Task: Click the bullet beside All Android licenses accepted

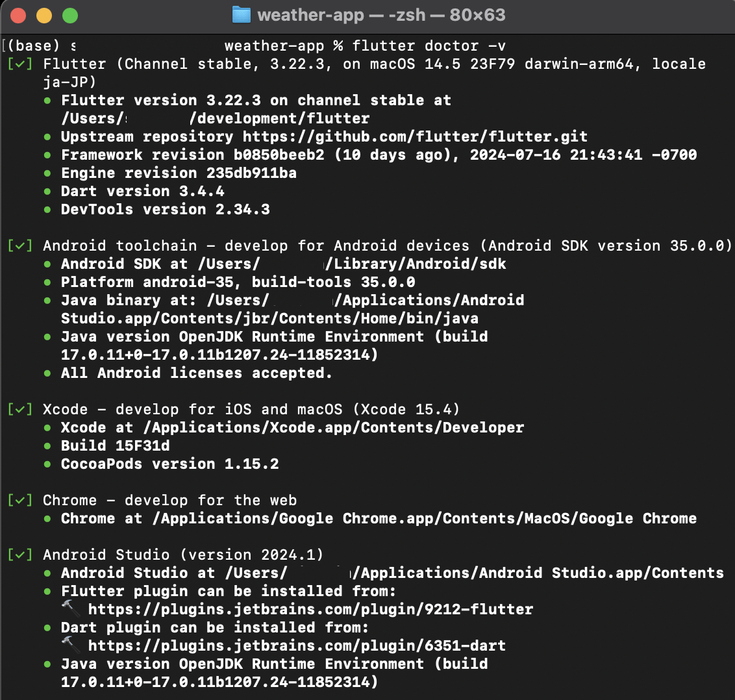Action: [49, 373]
